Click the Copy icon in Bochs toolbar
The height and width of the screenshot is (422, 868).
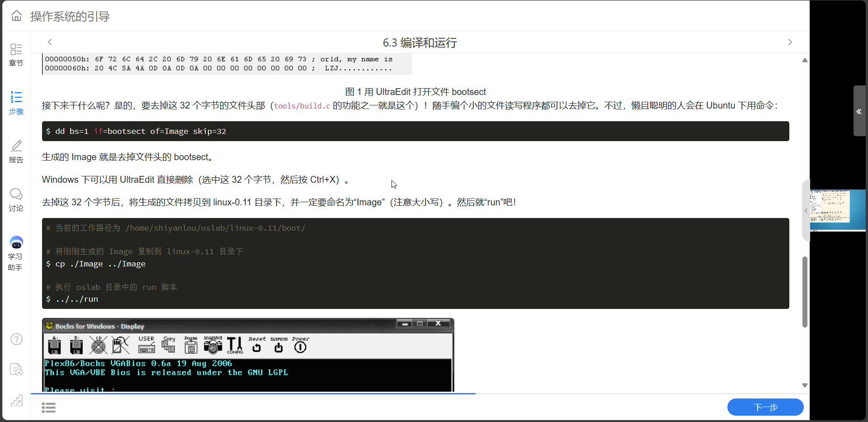(169, 346)
